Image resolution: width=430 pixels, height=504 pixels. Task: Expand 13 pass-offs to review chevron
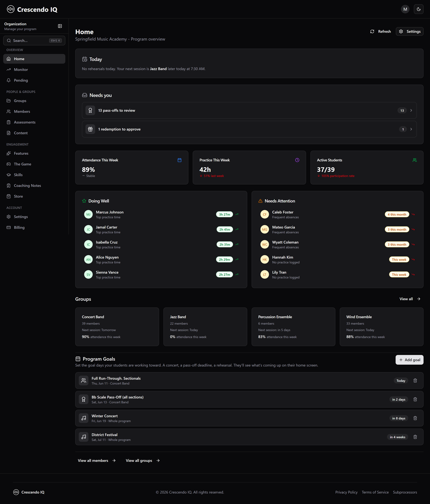pos(411,110)
